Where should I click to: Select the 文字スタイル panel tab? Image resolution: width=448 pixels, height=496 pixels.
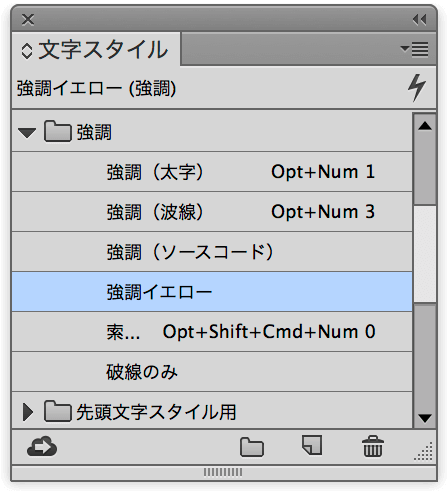(96, 50)
